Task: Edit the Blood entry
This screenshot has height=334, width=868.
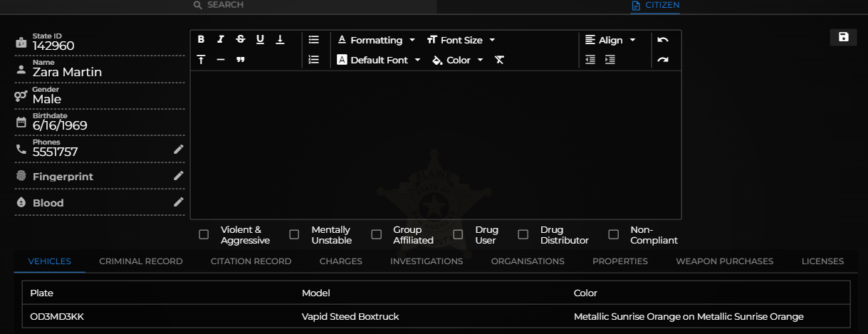Action: [179, 202]
